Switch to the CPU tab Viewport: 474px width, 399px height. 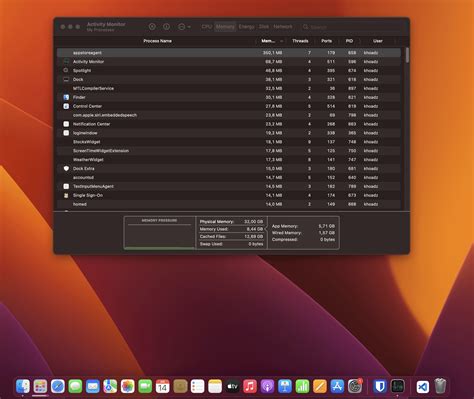[207, 27]
